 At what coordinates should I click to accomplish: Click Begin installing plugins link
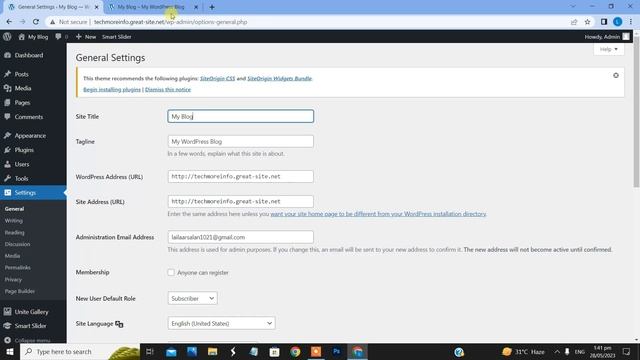point(112,89)
